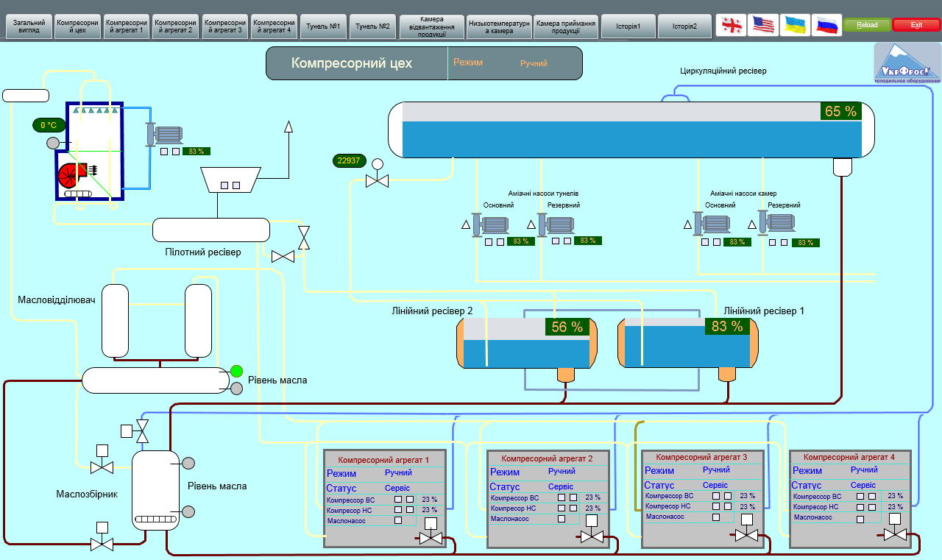Open the Тунель №1 tab
This screenshot has height=560, width=942.
pos(323,26)
